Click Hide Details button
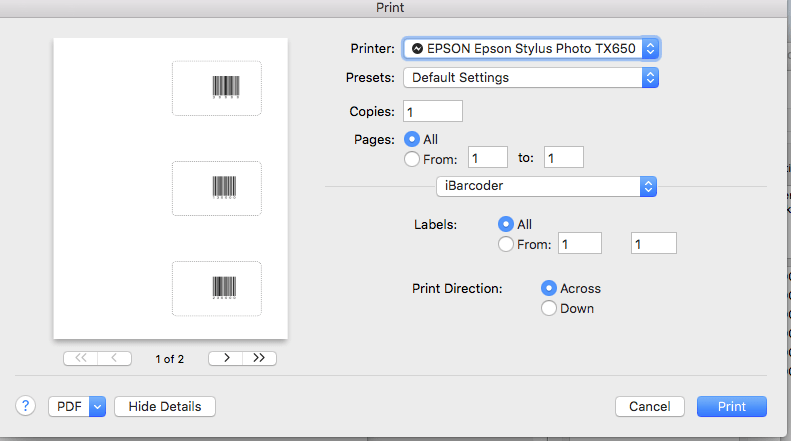The height and width of the screenshot is (441, 791). pos(165,407)
